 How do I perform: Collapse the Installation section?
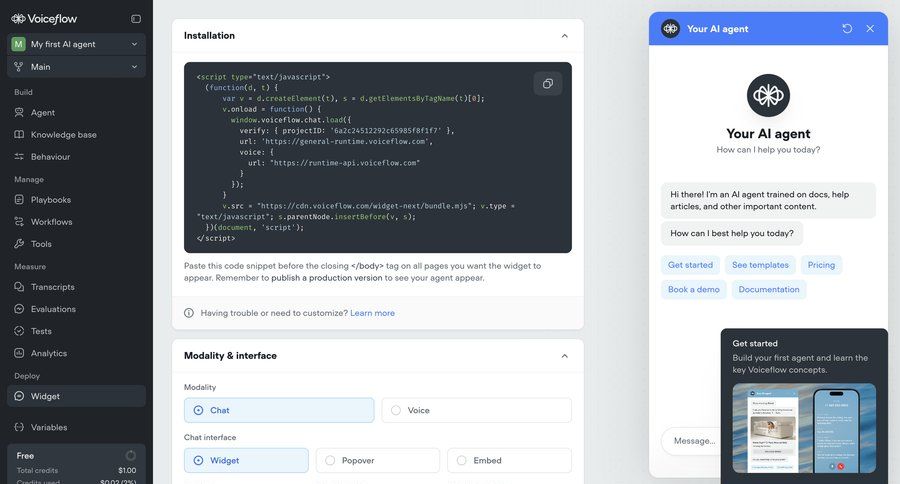pyautogui.click(x=565, y=36)
